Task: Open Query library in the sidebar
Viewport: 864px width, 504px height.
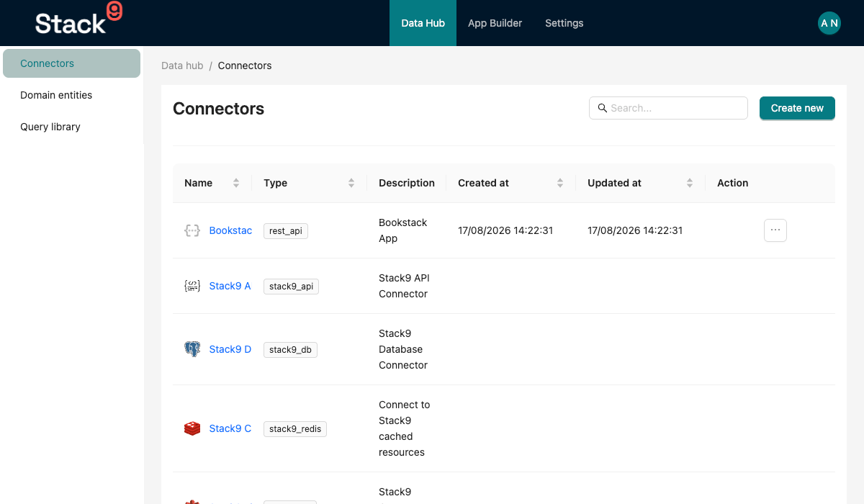Action: tap(71, 127)
